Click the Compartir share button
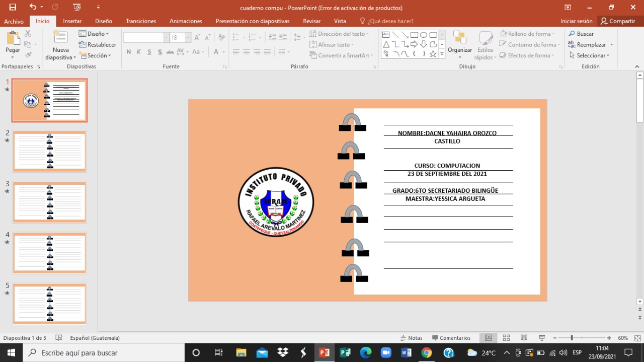 [x=618, y=21]
